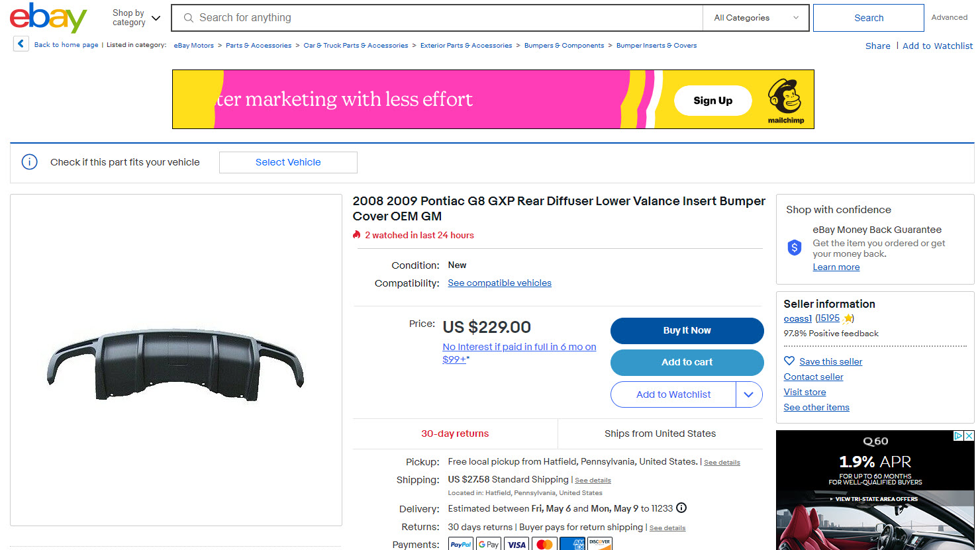This screenshot has width=980, height=550.
Task: Open the eBay Motors breadcrumb
Action: click(194, 46)
